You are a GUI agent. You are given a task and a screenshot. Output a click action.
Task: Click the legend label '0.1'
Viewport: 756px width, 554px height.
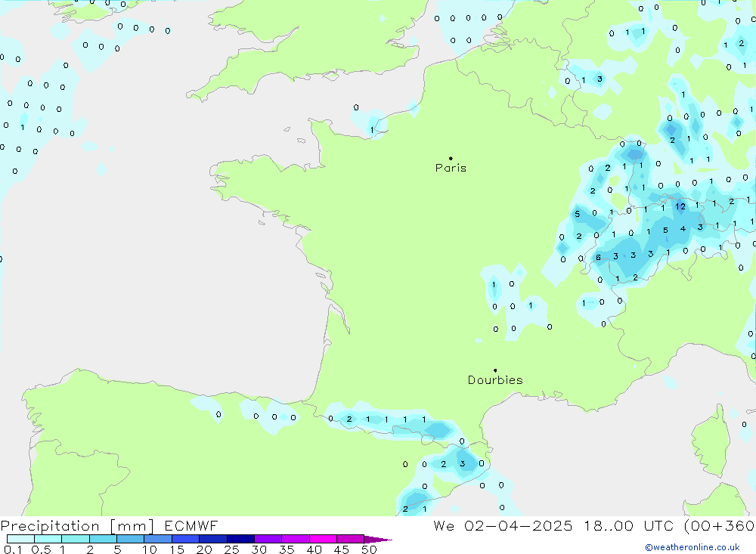point(13,549)
